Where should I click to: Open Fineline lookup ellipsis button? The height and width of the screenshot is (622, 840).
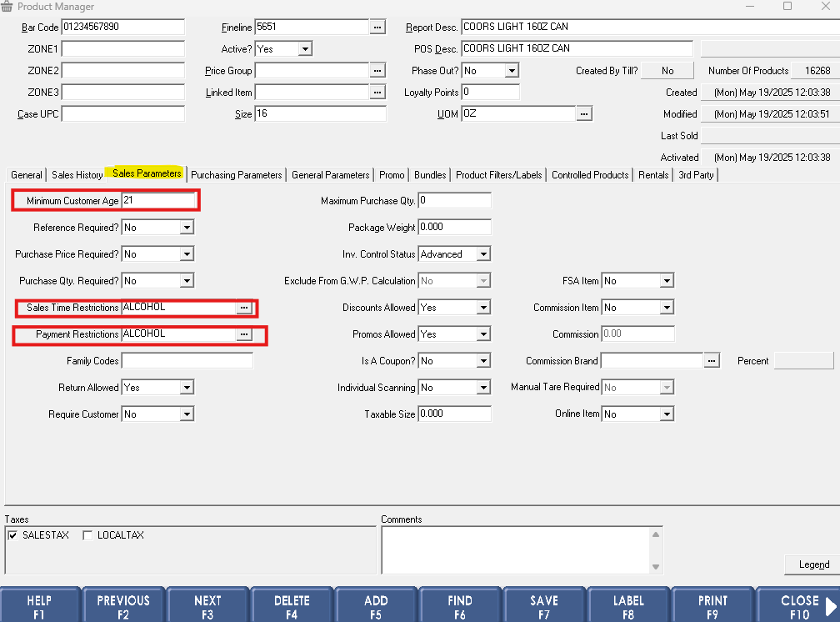(x=377, y=27)
